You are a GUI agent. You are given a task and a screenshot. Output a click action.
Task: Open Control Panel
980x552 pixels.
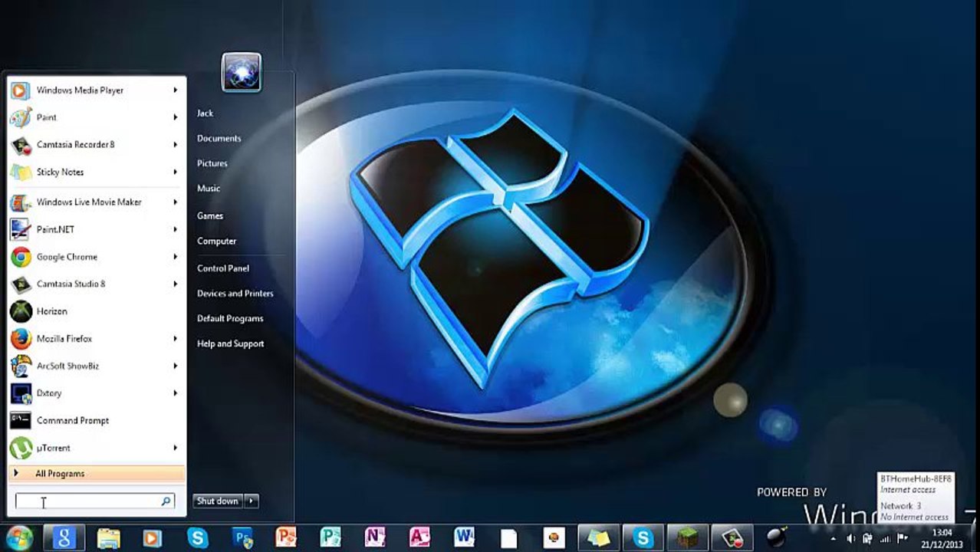223,268
